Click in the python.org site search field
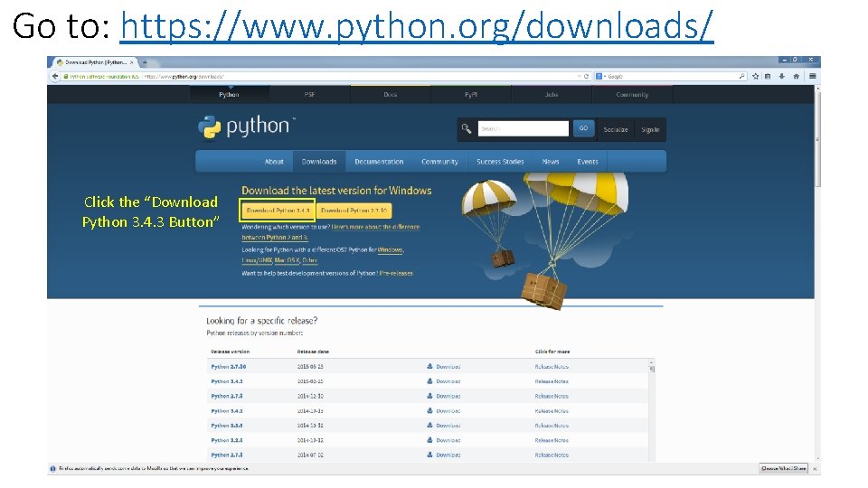 click(524, 128)
